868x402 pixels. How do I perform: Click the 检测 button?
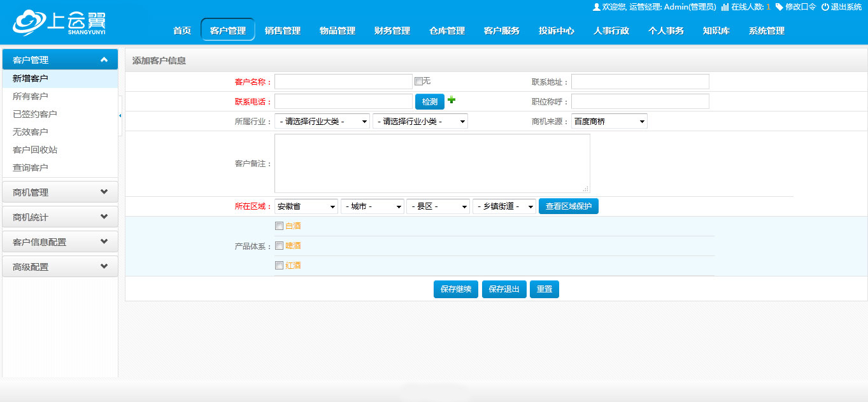(x=430, y=102)
